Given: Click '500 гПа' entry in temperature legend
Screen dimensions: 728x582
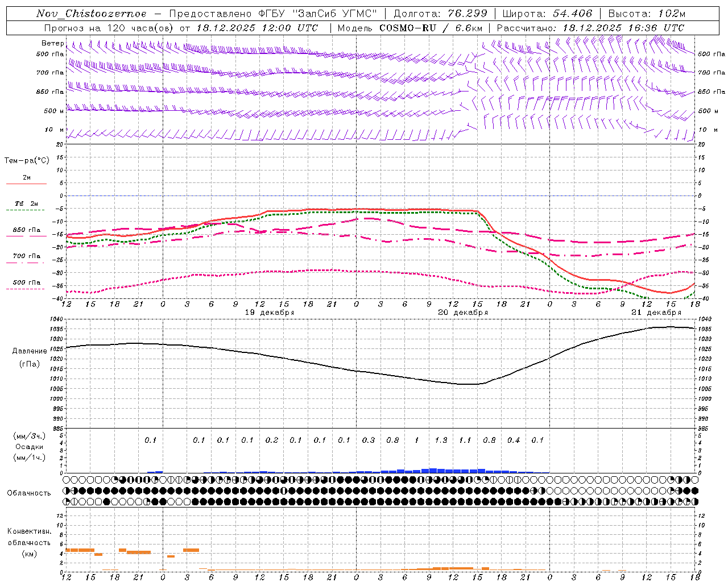Looking at the screenshot, I should tap(27, 282).
